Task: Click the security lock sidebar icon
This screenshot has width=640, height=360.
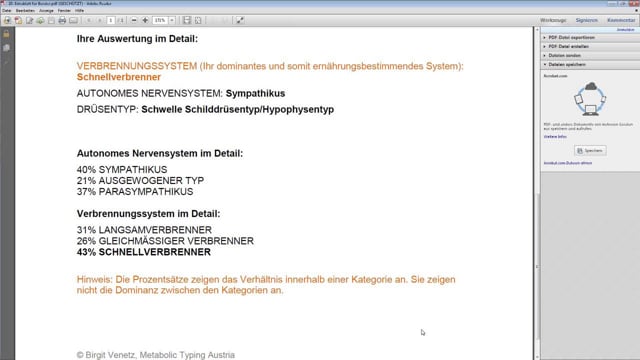Action: [x=7, y=34]
